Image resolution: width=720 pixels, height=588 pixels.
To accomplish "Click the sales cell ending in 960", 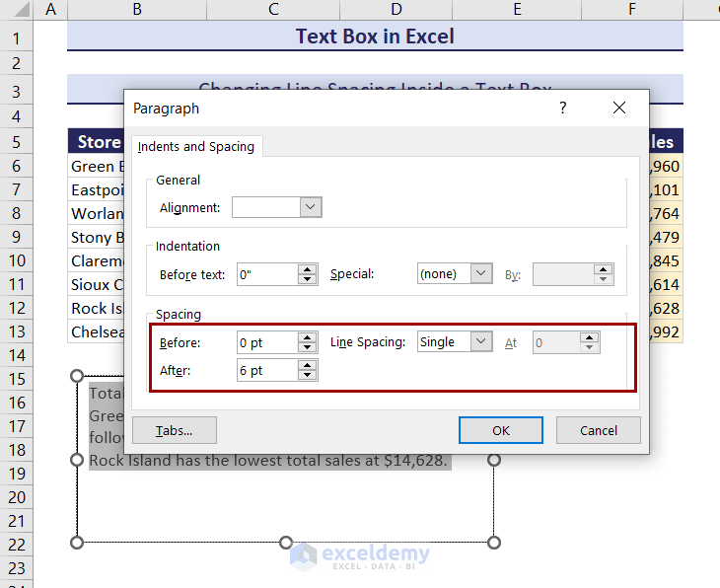I will tap(667, 166).
